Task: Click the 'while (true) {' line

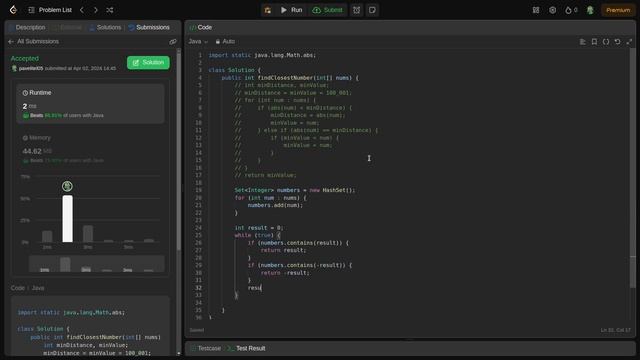Action: click(x=257, y=235)
